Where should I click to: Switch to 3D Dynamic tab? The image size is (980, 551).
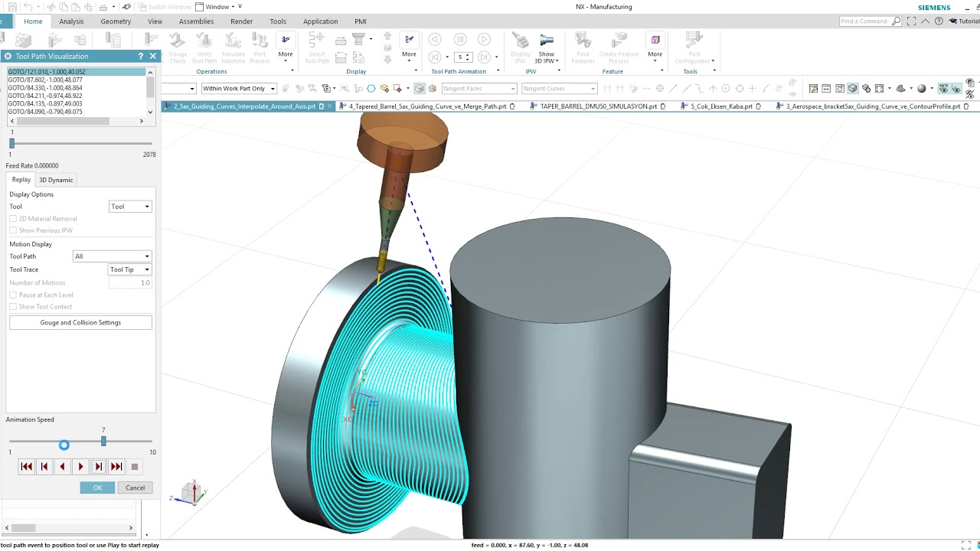56,180
